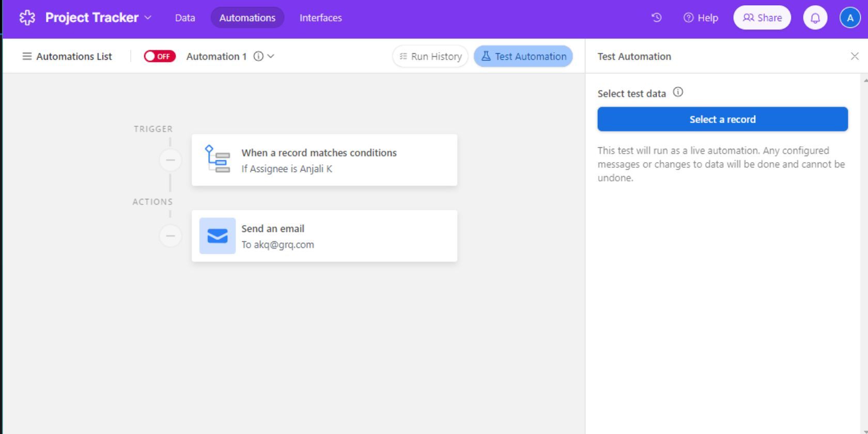Open the Automations List menu
868x434 pixels.
pyautogui.click(x=67, y=56)
